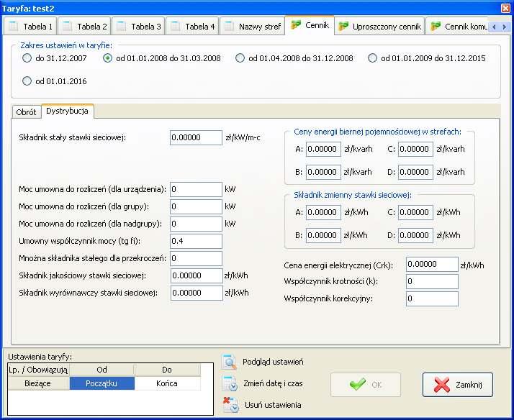Viewport: 514px width, 420px height.
Task: Edit zone C energii biernej price field
Action: [415, 149]
